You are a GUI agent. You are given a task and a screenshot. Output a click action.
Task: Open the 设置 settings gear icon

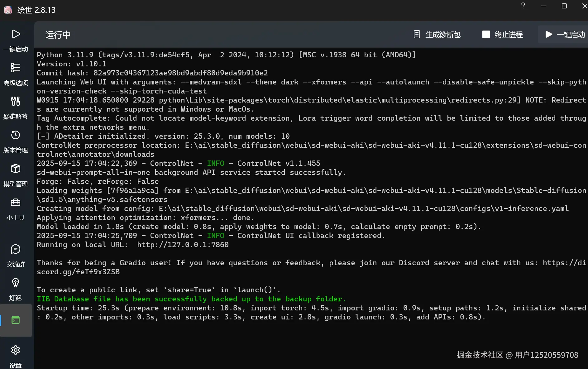[x=16, y=350]
